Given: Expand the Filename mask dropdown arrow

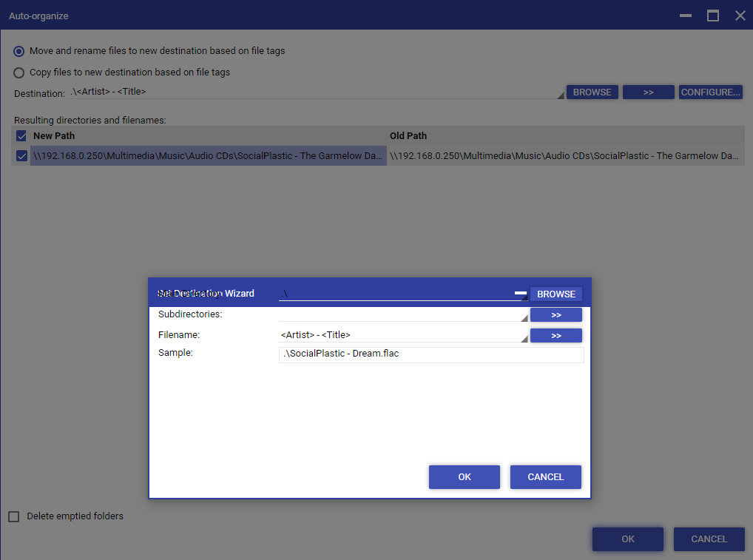Looking at the screenshot, I should pos(524,339).
